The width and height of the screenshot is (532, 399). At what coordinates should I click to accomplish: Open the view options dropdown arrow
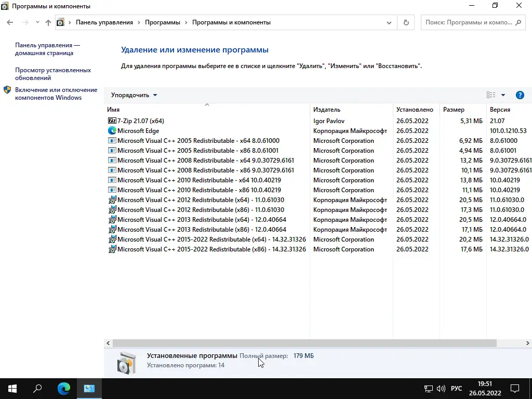(x=503, y=95)
